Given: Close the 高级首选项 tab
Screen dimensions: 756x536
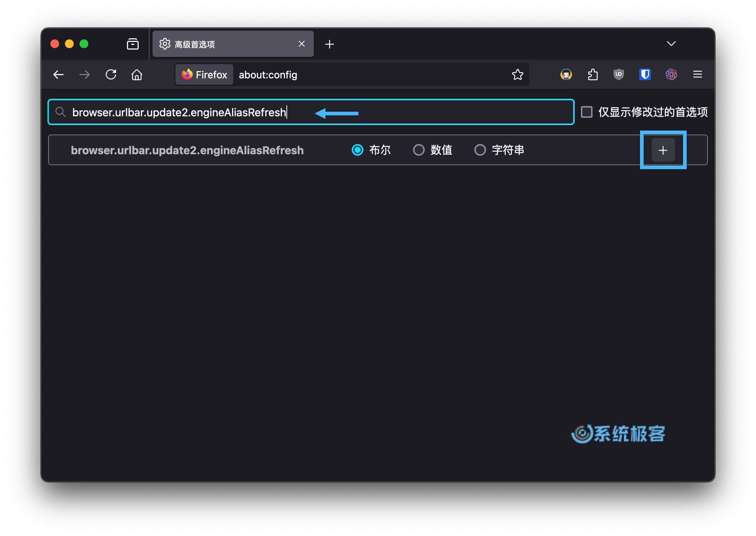Looking at the screenshot, I should tap(302, 44).
